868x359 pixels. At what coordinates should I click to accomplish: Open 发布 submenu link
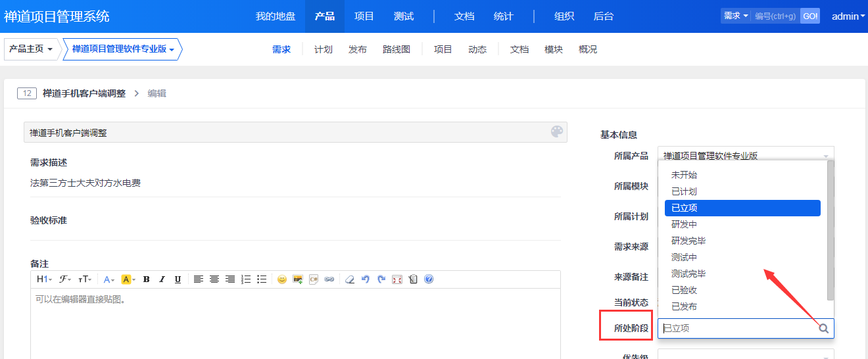click(358, 49)
